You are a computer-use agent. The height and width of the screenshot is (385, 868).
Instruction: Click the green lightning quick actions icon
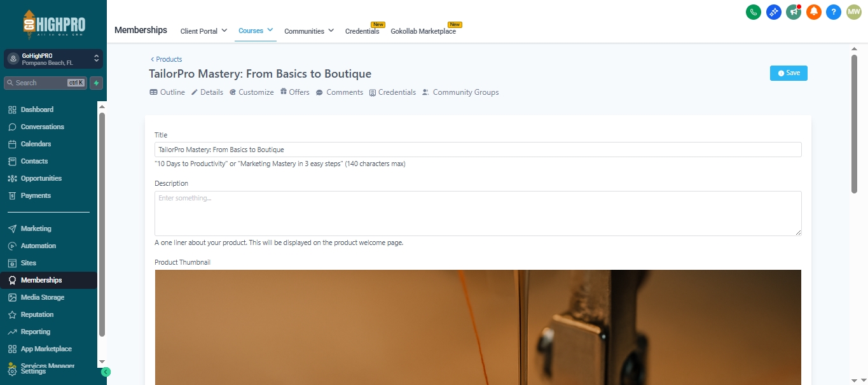click(x=97, y=83)
